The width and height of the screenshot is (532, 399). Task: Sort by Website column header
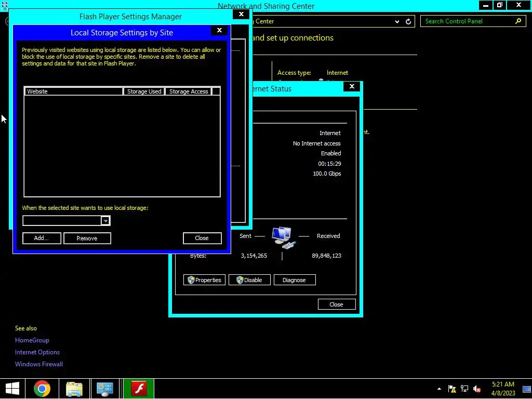click(73, 91)
